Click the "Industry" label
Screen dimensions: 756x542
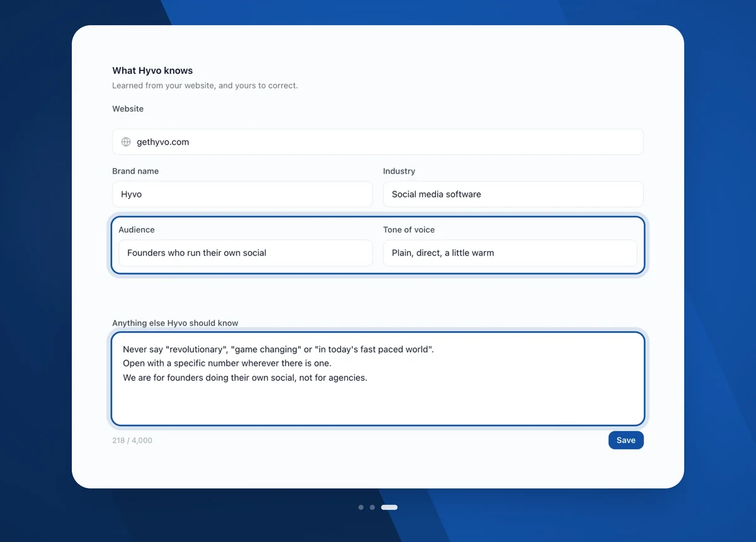(x=399, y=171)
